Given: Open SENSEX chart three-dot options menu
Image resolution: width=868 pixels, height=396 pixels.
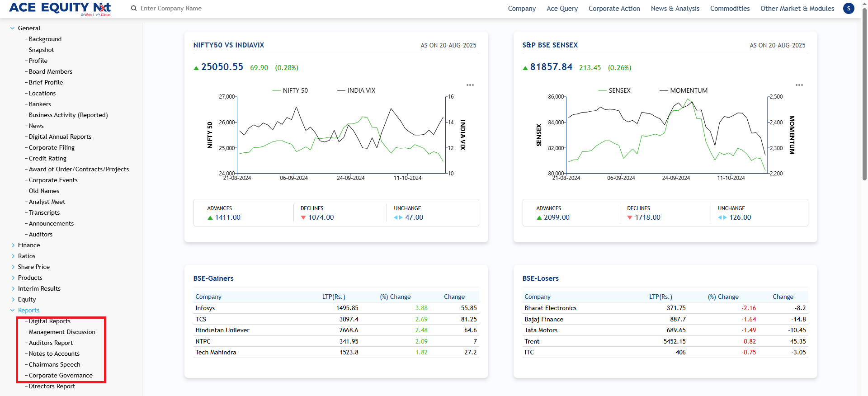Looking at the screenshot, I should point(799,85).
